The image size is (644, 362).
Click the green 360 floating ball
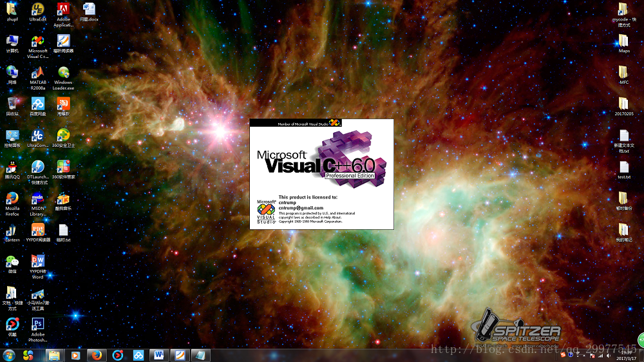coord(641,340)
